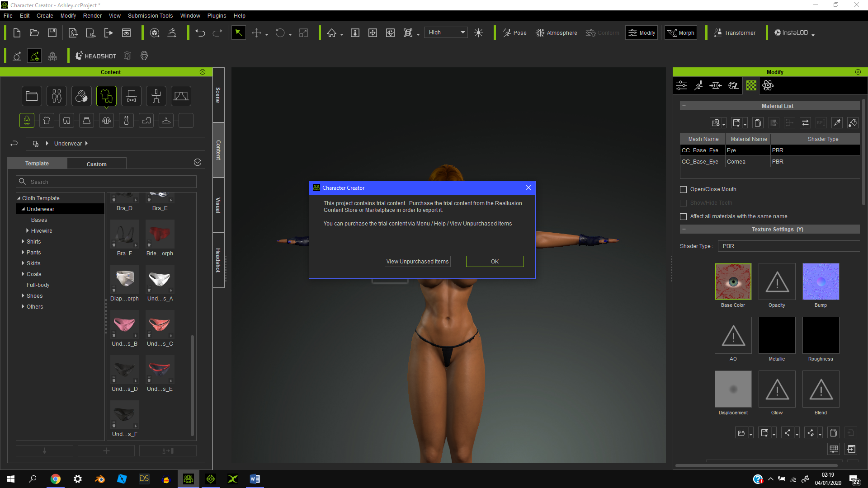
Task: Collapse the Underwear tree node
Action: (23, 209)
